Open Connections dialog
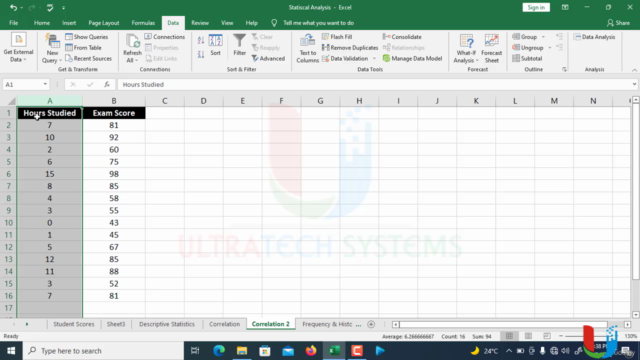The width and height of the screenshot is (640, 360). click(164, 37)
